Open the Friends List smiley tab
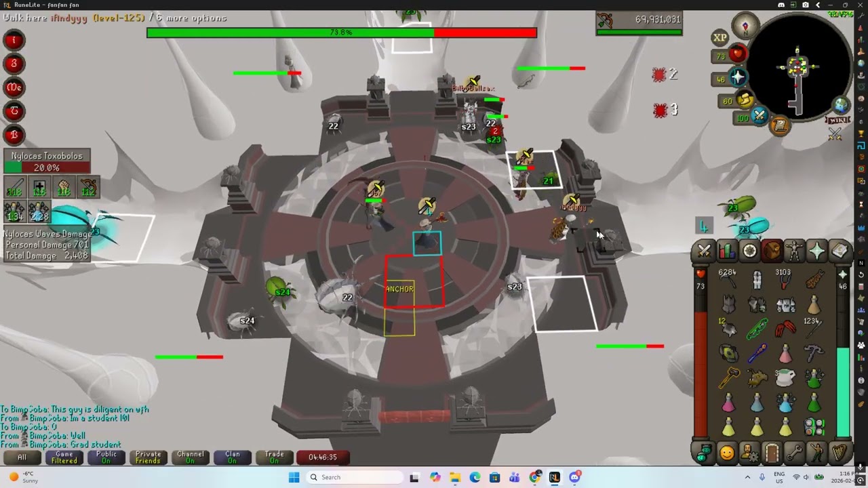This screenshot has height=488, width=868. click(727, 452)
